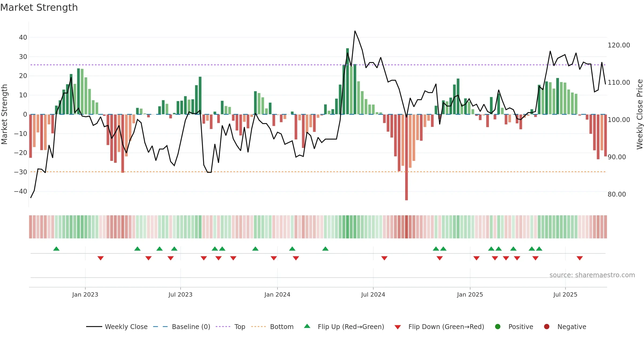This screenshot has width=644, height=362.
Task: Click the orange dotted Bottom line sample
Action: [x=259, y=327]
